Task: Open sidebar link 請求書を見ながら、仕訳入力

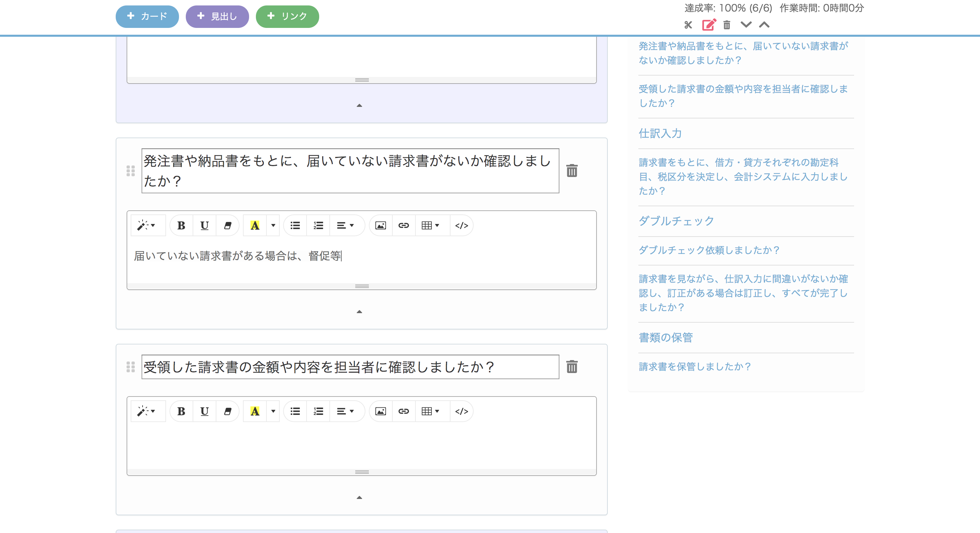Action: (x=743, y=293)
